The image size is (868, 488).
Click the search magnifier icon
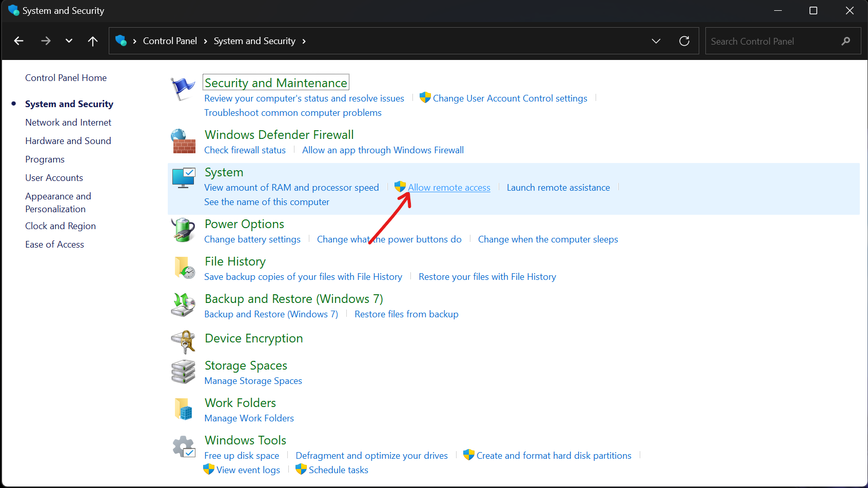coord(846,40)
